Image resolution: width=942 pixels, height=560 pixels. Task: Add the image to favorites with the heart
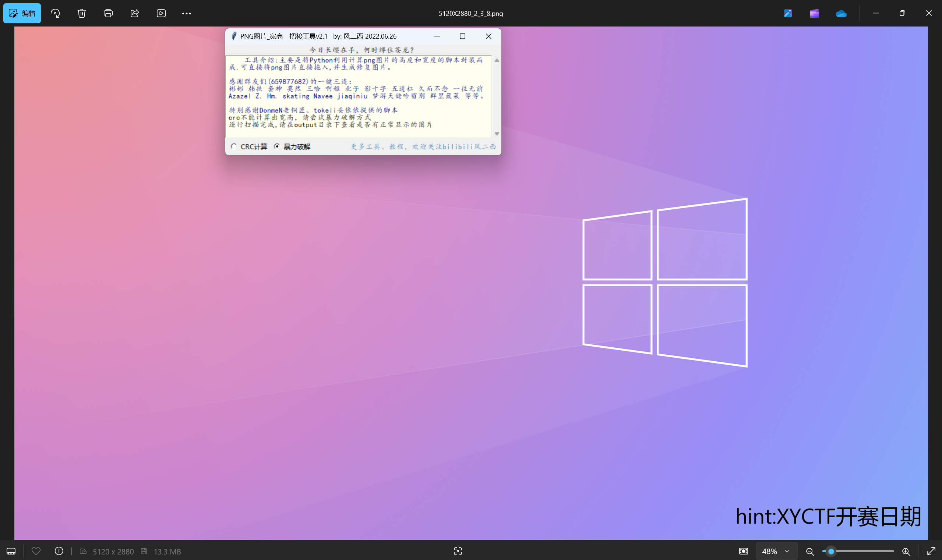pos(36,551)
